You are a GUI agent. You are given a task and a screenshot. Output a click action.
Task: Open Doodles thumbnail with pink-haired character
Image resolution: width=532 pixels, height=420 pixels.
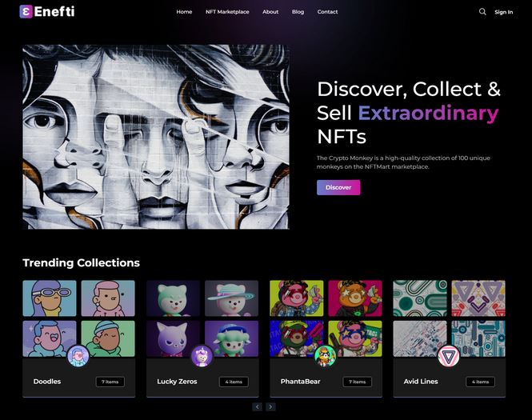click(108, 298)
